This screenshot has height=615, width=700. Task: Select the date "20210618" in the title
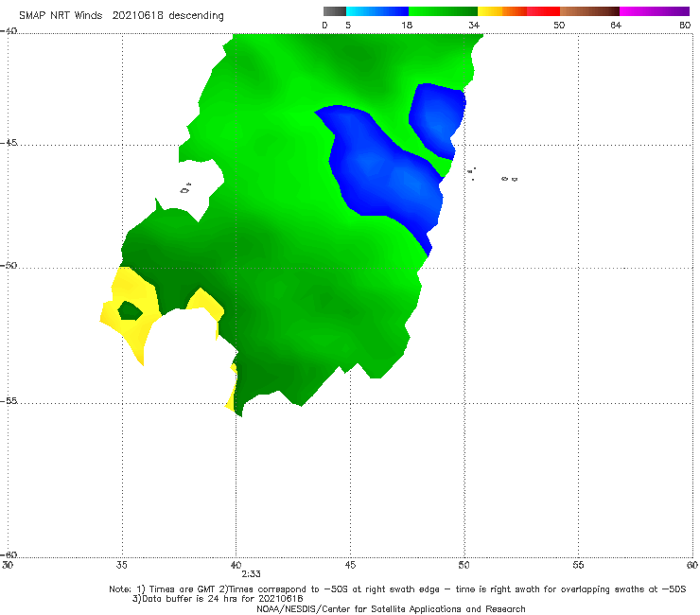tap(137, 15)
